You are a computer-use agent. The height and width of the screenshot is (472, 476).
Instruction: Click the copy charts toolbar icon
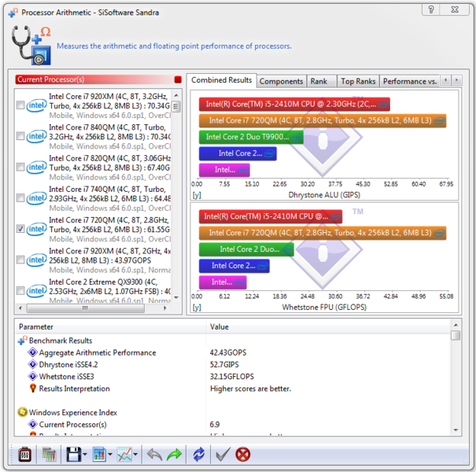49,455
